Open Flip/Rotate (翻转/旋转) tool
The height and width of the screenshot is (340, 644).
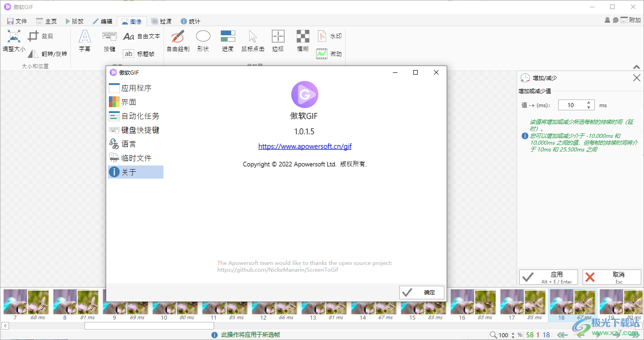(47, 54)
